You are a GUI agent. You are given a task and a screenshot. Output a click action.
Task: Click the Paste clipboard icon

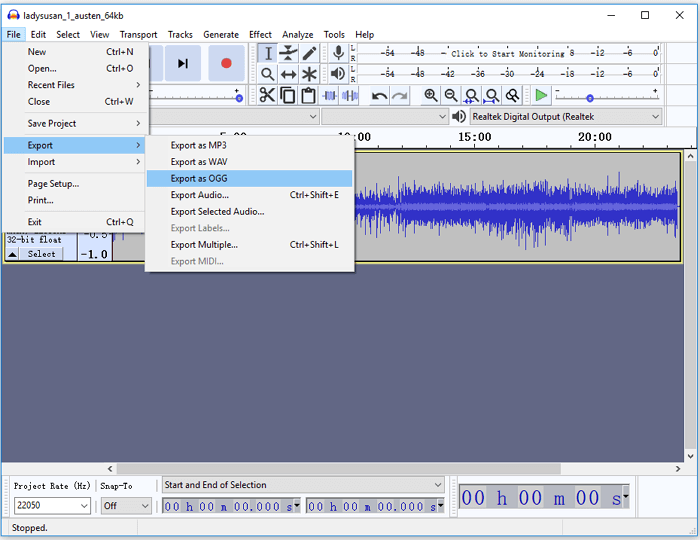[x=308, y=95]
